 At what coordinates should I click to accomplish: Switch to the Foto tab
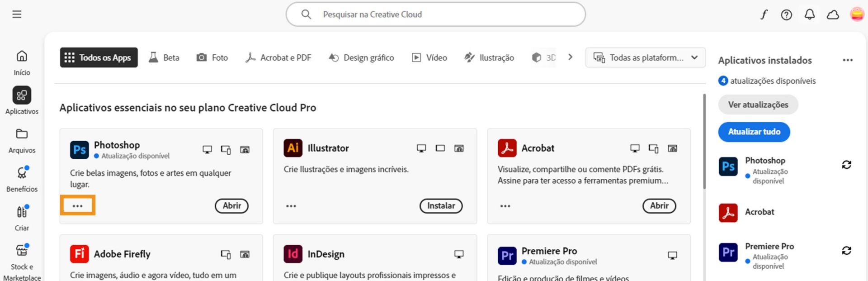(212, 57)
